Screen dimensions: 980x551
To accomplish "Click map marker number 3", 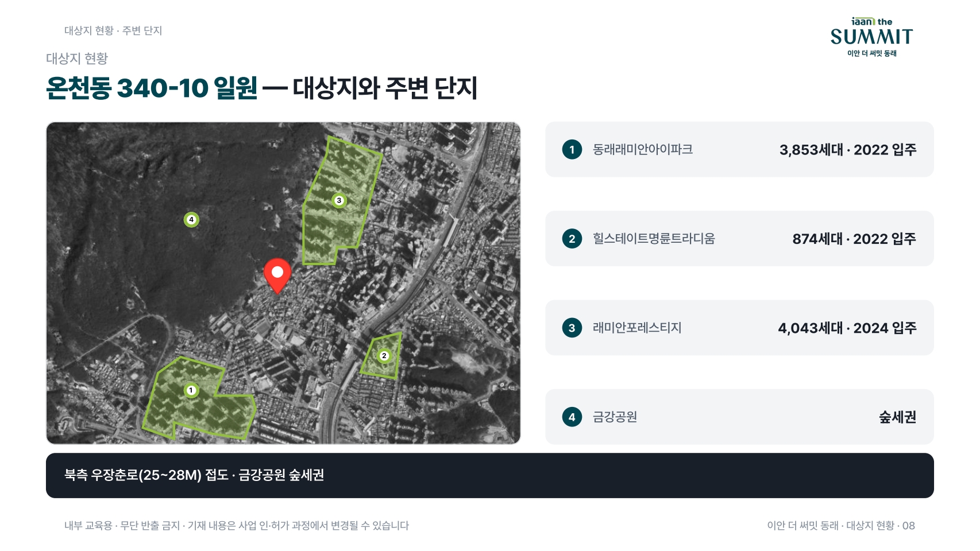I will click(339, 200).
